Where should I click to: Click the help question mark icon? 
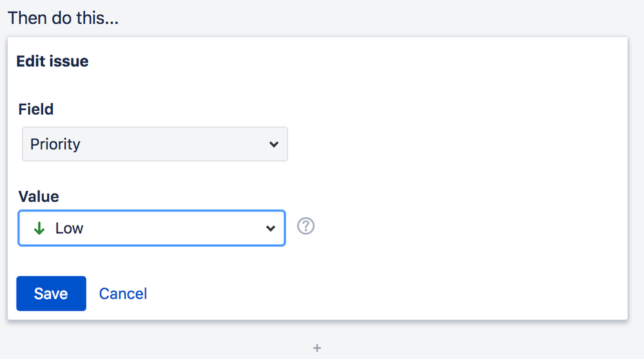click(x=306, y=227)
